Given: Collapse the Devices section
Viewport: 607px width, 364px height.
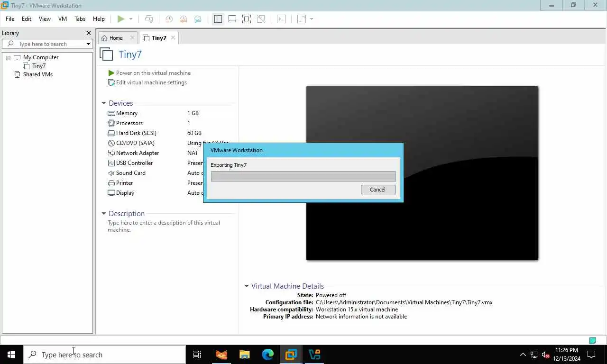Looking at the screenshot, I should coord(104,103).
